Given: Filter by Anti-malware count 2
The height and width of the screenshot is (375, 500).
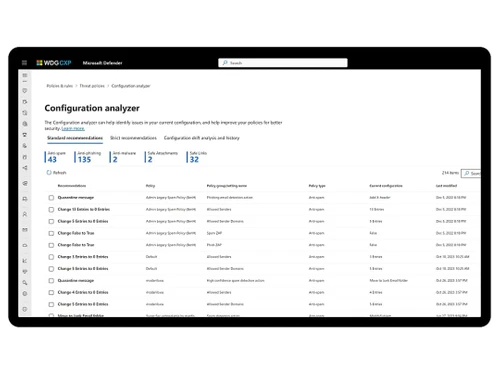Looking at the screenshot, I should [123, 157].
